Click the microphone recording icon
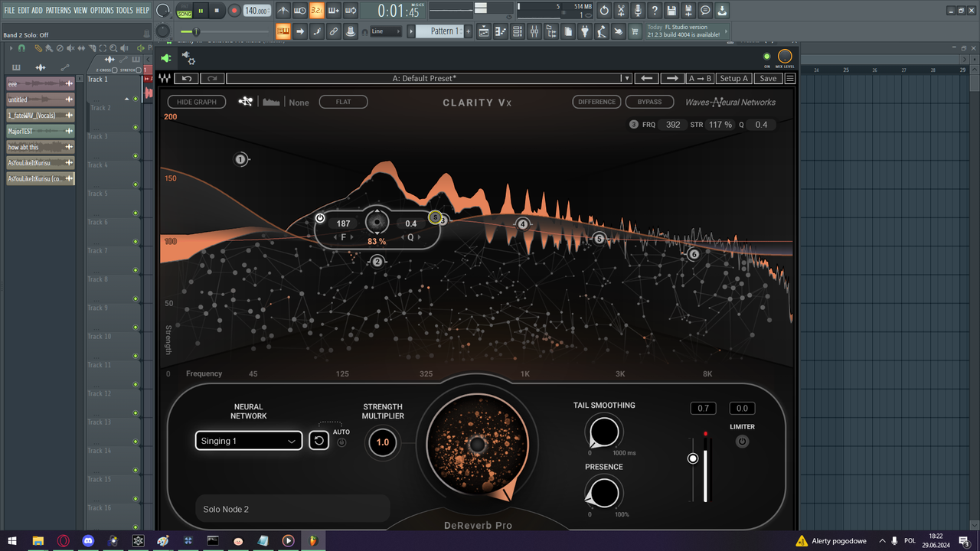The height and width of the screenshot is (551, 980). [x=637, y=11]
